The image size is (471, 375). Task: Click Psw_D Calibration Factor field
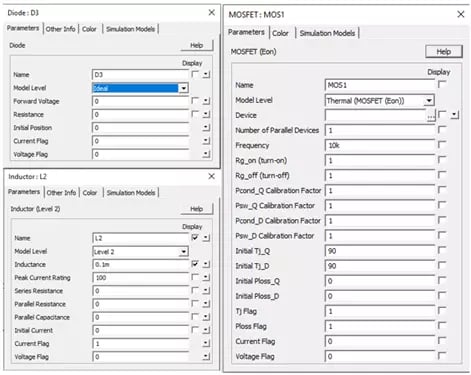point(380,236)
